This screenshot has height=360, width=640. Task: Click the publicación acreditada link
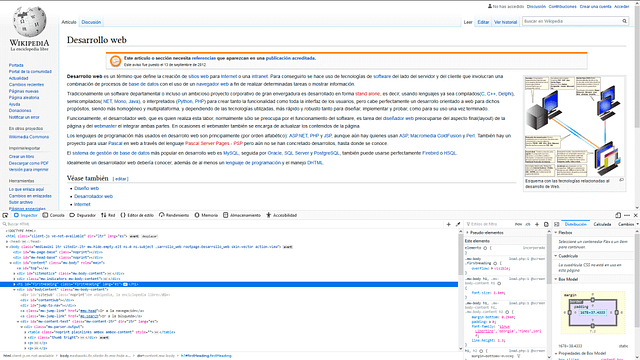click(290, 58)
